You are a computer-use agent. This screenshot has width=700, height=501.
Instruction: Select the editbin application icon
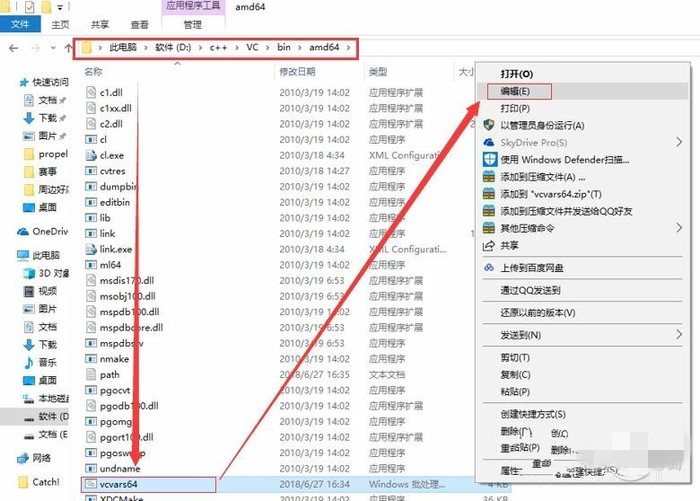pos(91,202)
